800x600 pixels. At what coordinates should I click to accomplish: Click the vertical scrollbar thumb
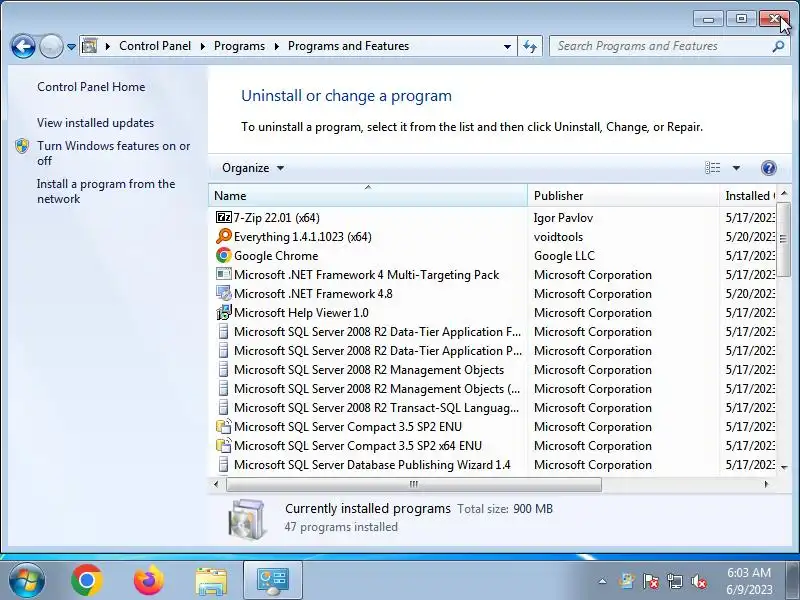784,239
